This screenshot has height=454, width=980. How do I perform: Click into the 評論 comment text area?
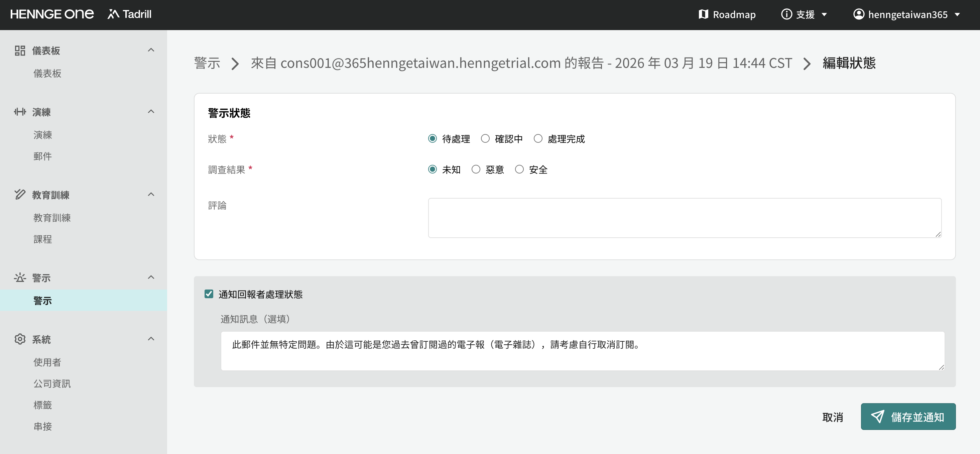pyautogui.click(x=685, y=218)
